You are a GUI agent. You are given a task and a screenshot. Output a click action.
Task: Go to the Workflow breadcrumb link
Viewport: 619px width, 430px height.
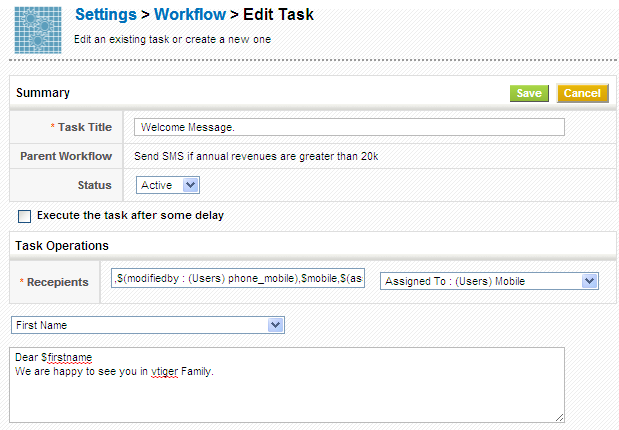tap(190, 15)
